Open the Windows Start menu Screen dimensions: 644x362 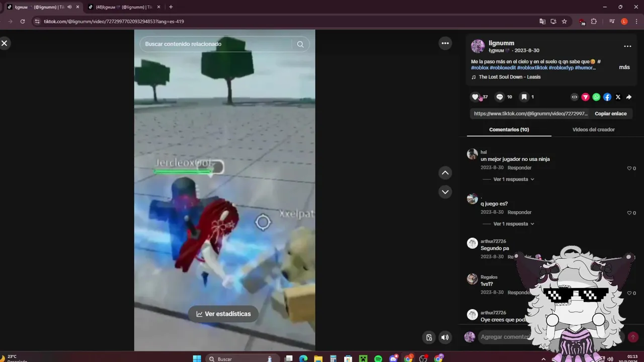click(197, 358)
